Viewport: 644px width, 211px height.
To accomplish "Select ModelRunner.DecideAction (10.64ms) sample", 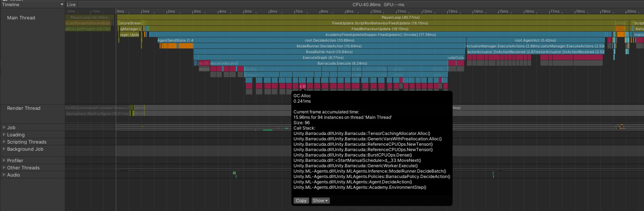I will click(x=329, y=46).
